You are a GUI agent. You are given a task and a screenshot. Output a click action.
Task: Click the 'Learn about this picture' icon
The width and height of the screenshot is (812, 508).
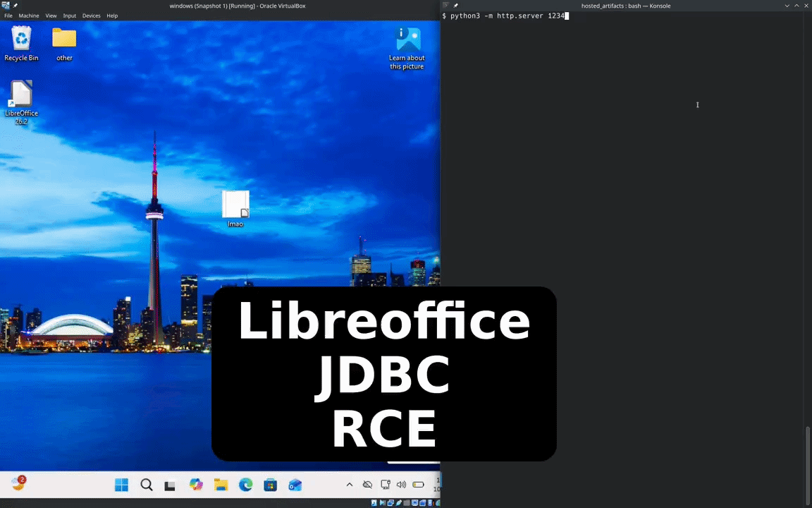(x=407, y=48)
